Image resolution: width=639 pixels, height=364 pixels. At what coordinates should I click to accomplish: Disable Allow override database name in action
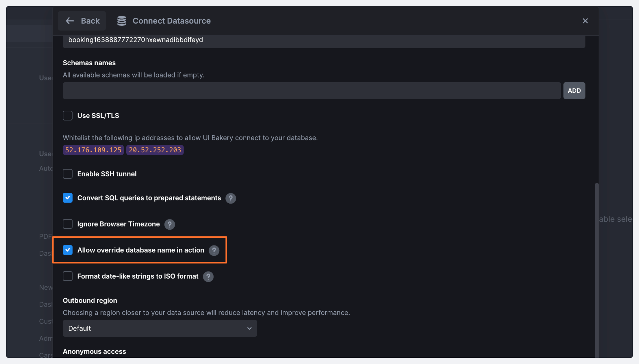tap(68, 250)
